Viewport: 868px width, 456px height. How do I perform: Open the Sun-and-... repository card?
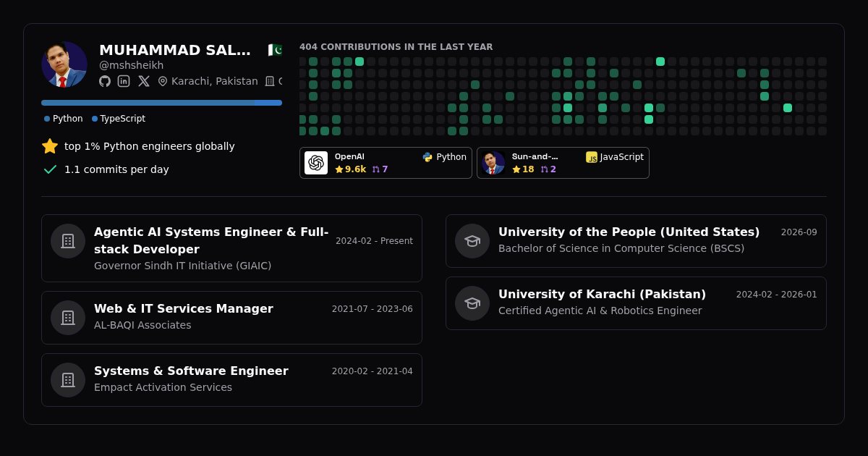click(x=563, y=163)
